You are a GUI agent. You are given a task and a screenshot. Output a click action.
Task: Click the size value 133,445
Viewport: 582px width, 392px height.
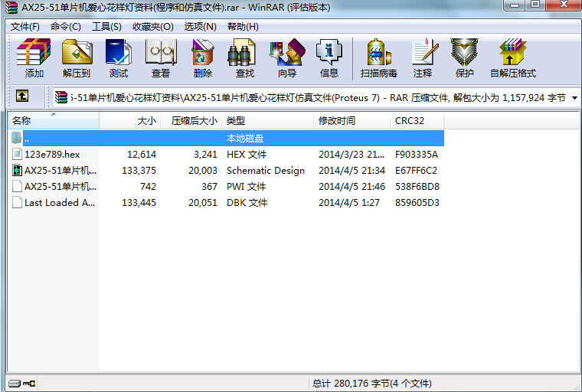[x=139, y=202]
